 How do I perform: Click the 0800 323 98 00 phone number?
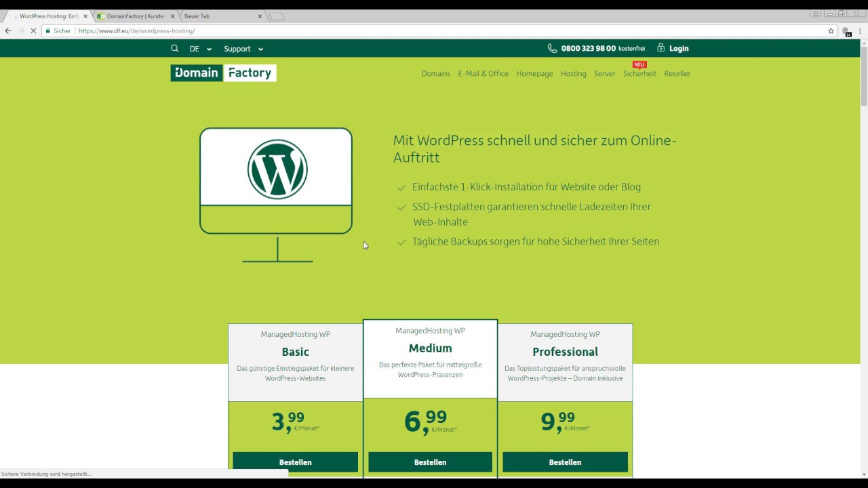(x=589, y=48)
